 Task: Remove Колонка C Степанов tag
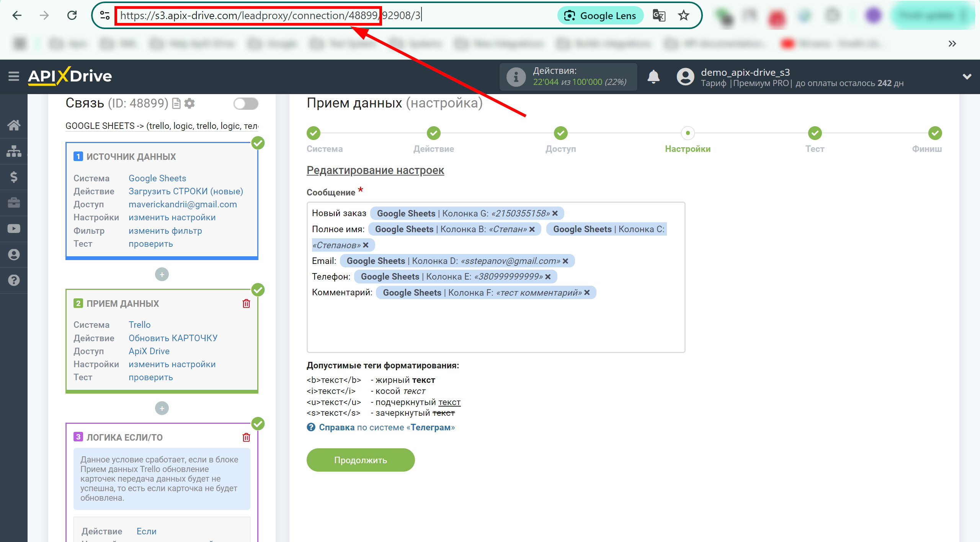tap(366, 245)
